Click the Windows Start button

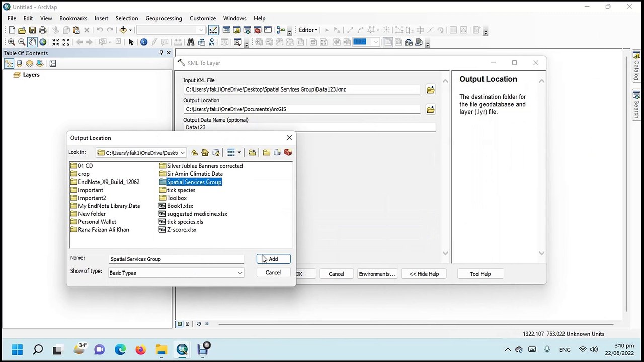tap(17, 349)
